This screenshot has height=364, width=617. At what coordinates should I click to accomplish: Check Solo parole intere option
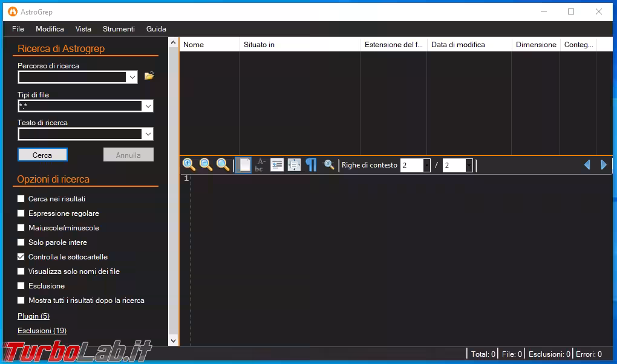(x=21, y=242)
